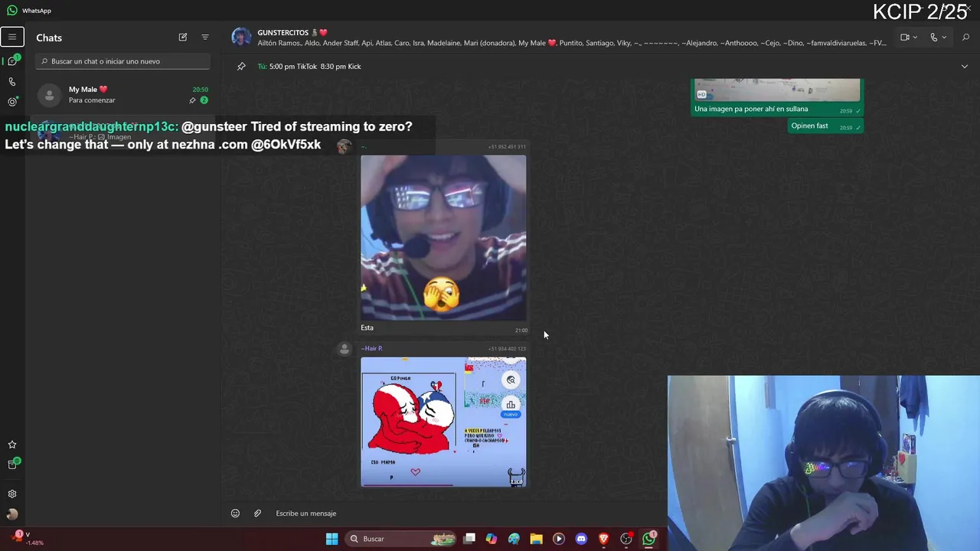Open the Calls section in sidebar

12,81
